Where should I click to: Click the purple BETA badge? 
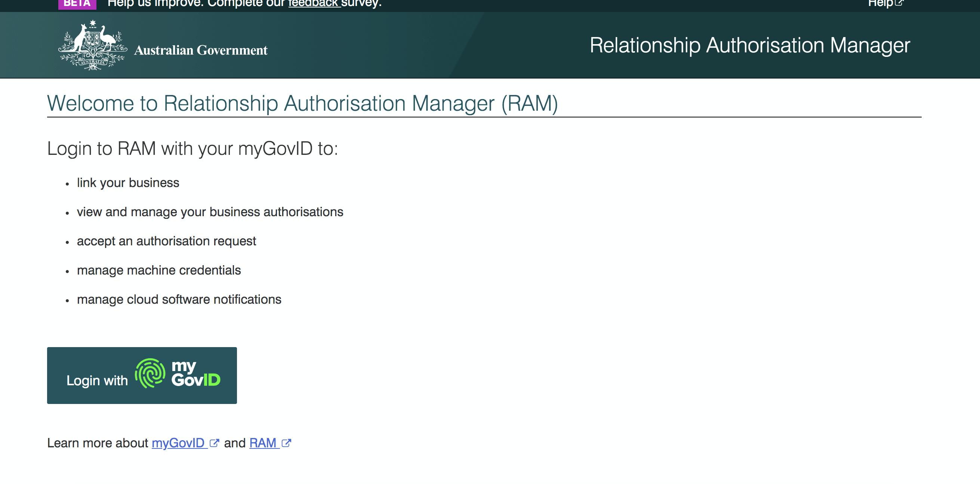point(77,4)
